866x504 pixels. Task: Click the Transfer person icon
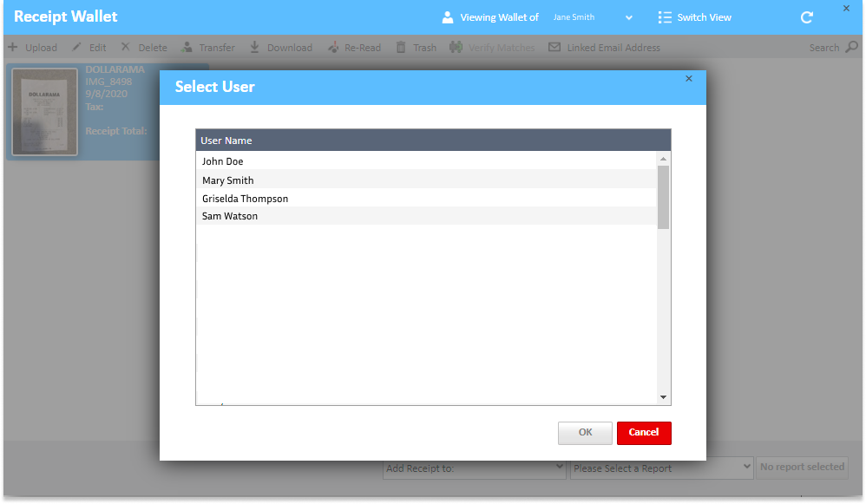pyautogui.click(x=187, y=47)
